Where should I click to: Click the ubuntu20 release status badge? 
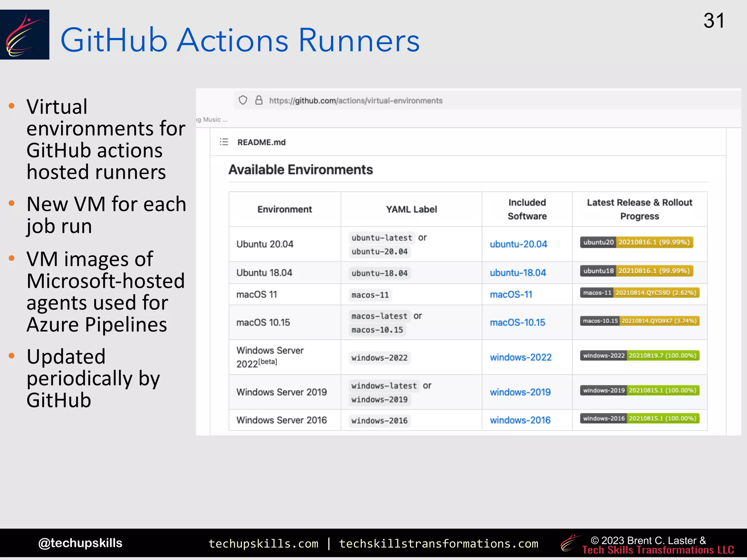click(x=636, y=242)
